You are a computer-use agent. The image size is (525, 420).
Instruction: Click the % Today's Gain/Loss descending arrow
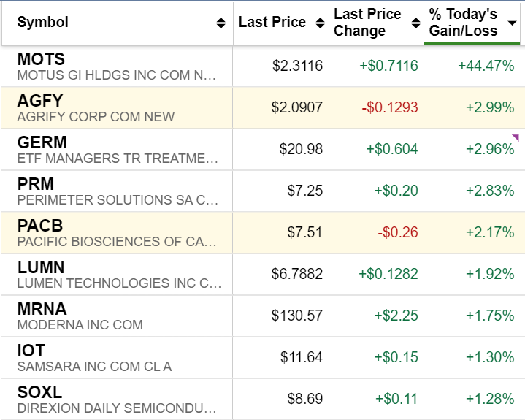pos(512,23)
